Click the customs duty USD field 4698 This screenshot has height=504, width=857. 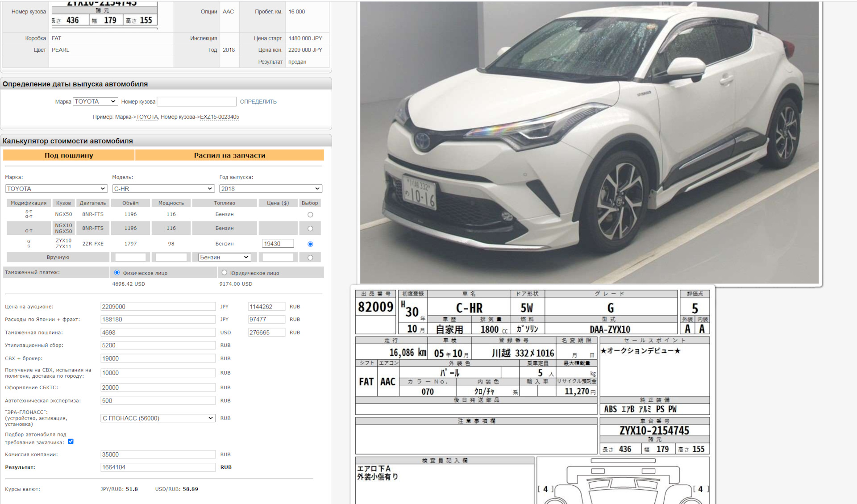click(158, 333)
